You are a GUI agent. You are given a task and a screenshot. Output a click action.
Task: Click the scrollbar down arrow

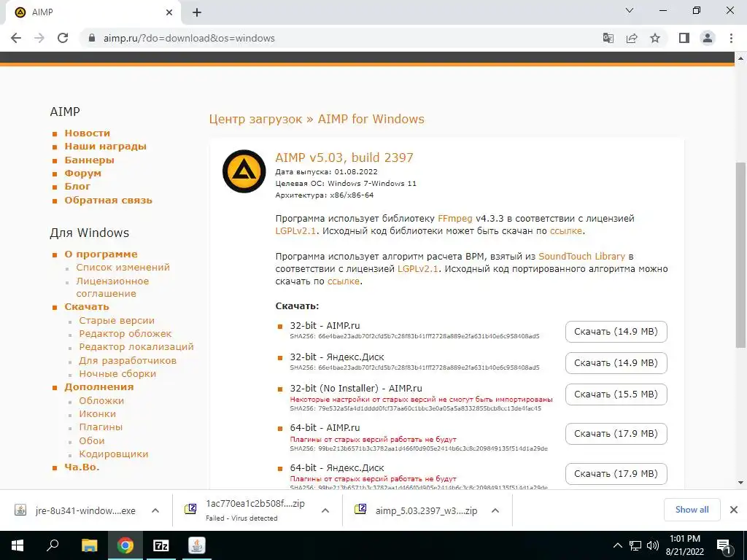[740, 483]
